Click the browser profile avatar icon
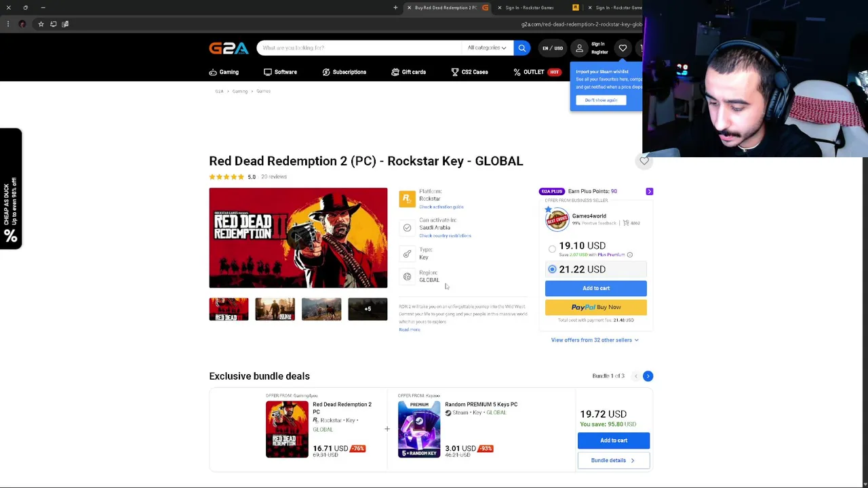 coord(22,24)
